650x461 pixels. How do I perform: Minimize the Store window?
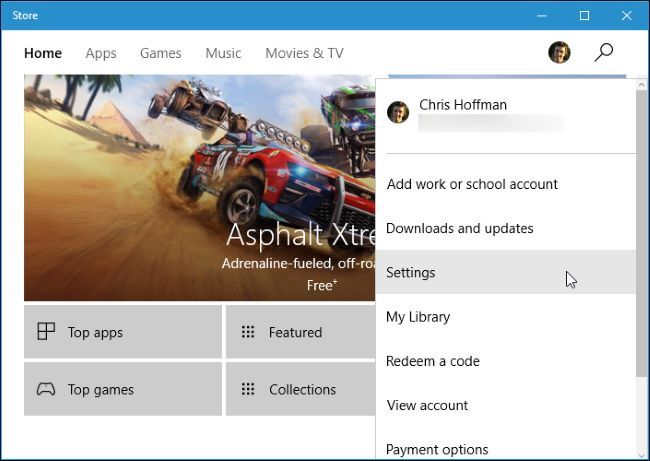click(541, 16)
